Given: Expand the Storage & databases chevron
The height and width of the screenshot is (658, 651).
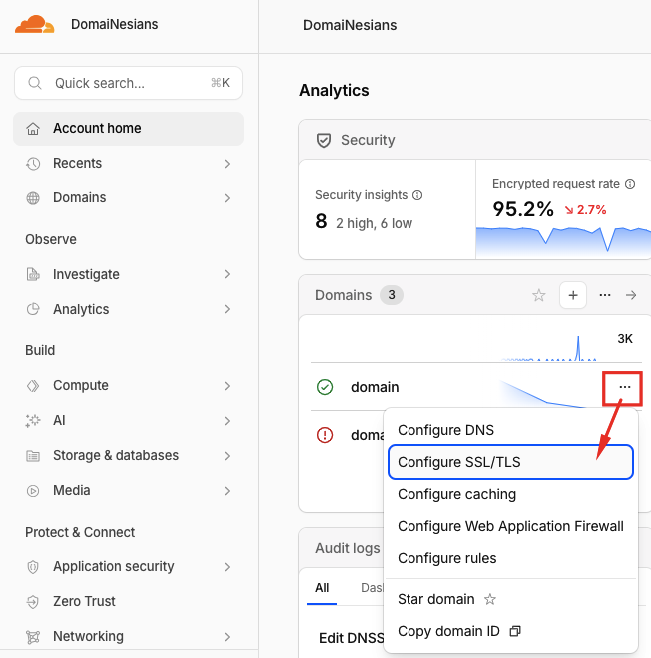Looking at the screenshot, I should coord(227,456).
